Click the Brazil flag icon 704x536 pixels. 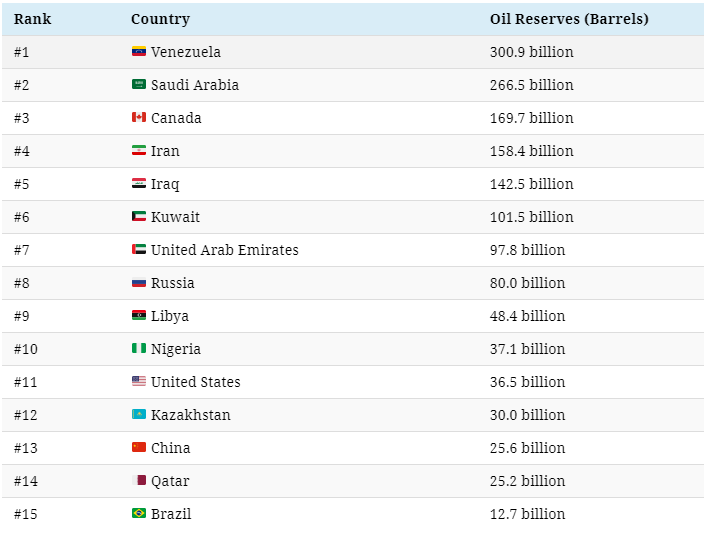click(139, 513)
